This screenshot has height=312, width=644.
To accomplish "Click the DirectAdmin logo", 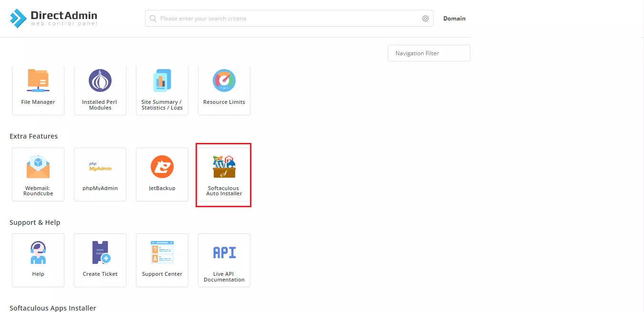I will point(53,18).
